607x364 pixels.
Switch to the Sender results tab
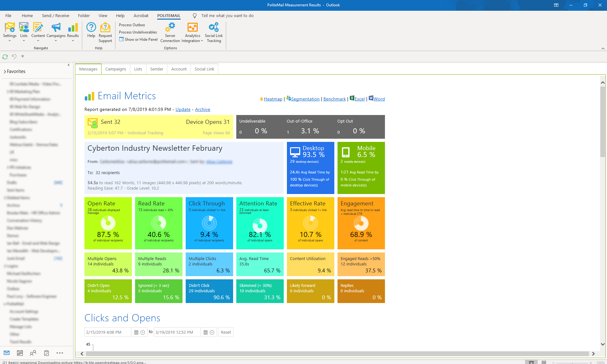(157, 69)
